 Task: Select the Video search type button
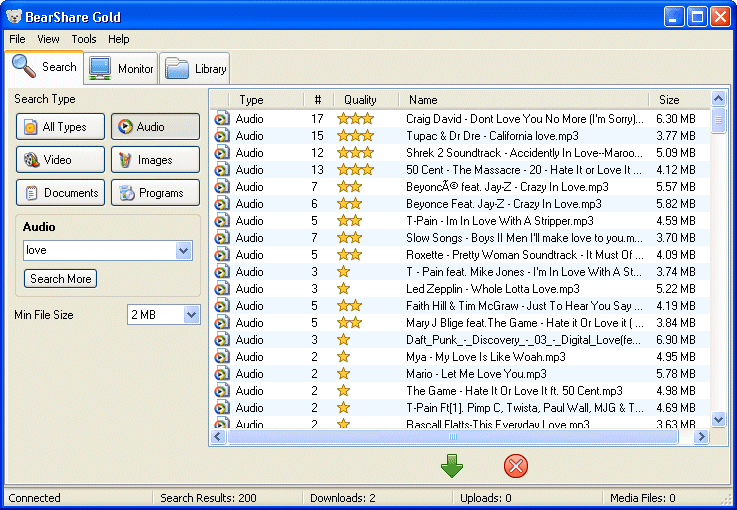coord(60,159)
